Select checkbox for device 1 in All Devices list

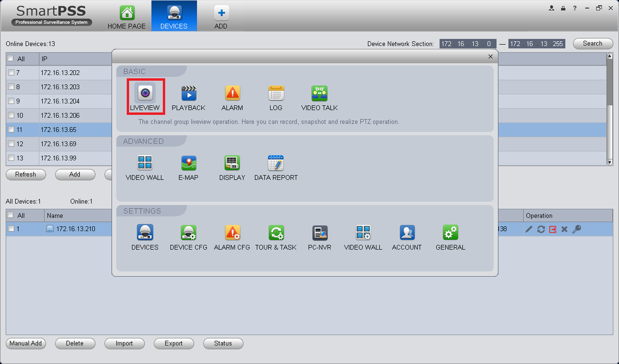[x=11, y=229]
